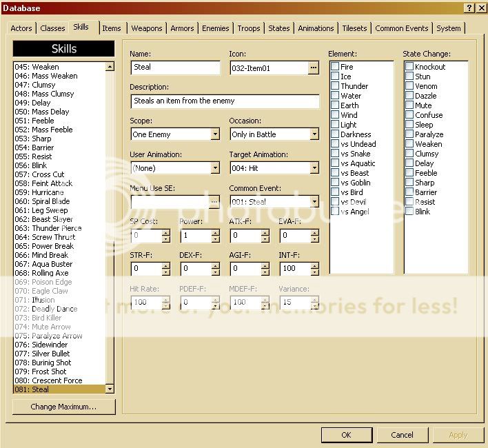Click the OK button
The height and width of the screenshot is (448, 488).
[x=346, y=435]
